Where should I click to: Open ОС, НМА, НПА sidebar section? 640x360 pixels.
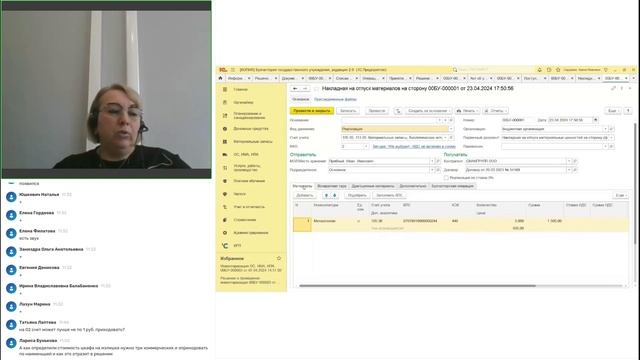246,155
